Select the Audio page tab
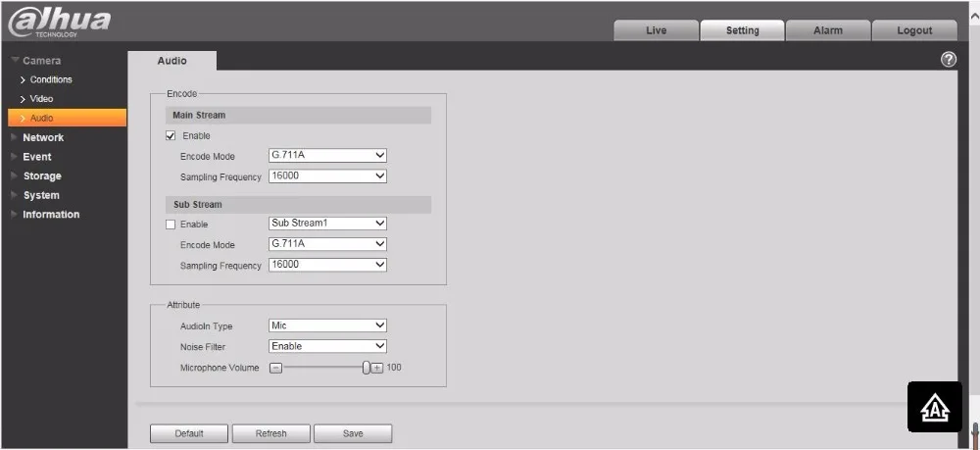This screenshot has height=450, width=980. coord(172,61)
